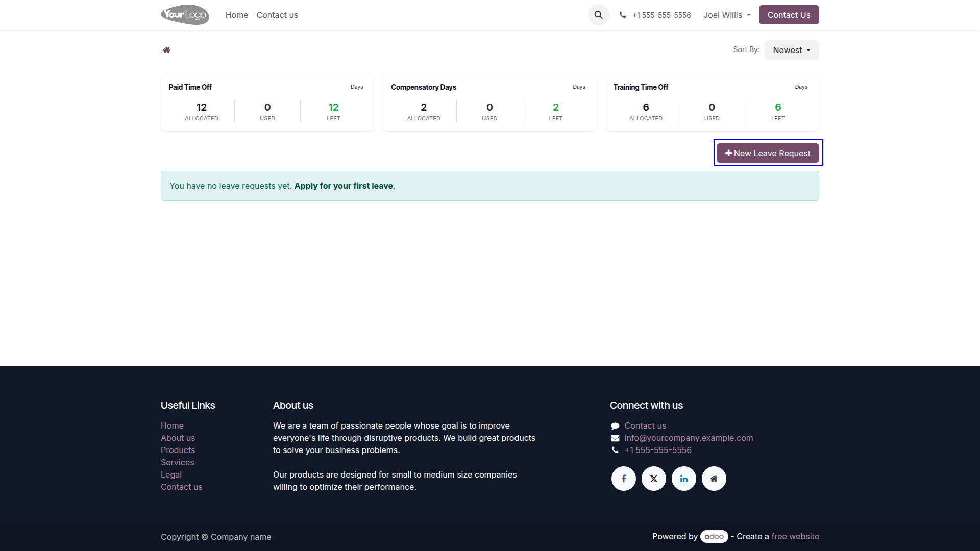Screen dimensions: 980x551
Task: Select Contact us in the top navigation
Action: pyautogui.click(x=277, y=15)
